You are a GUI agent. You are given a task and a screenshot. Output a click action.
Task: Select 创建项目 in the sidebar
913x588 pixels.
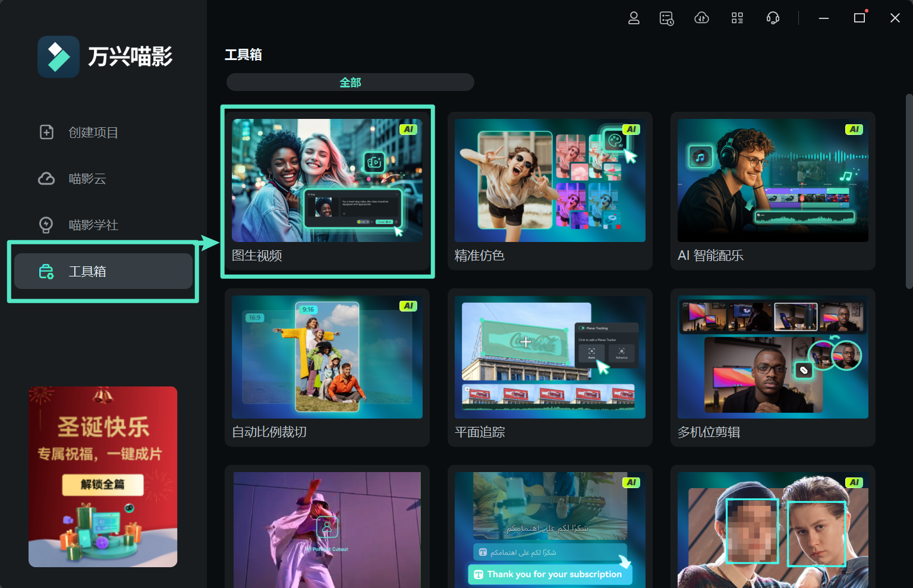click(103, 132)
